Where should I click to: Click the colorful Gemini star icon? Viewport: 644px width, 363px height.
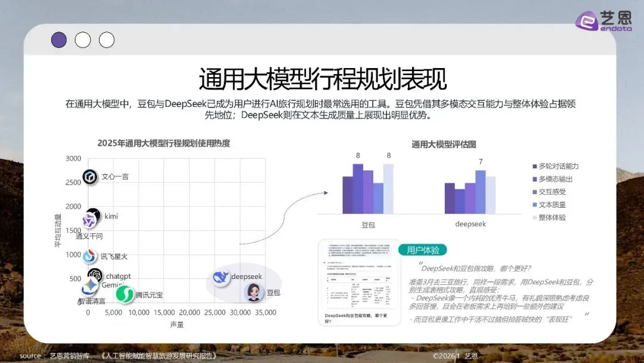pos(90,285)
